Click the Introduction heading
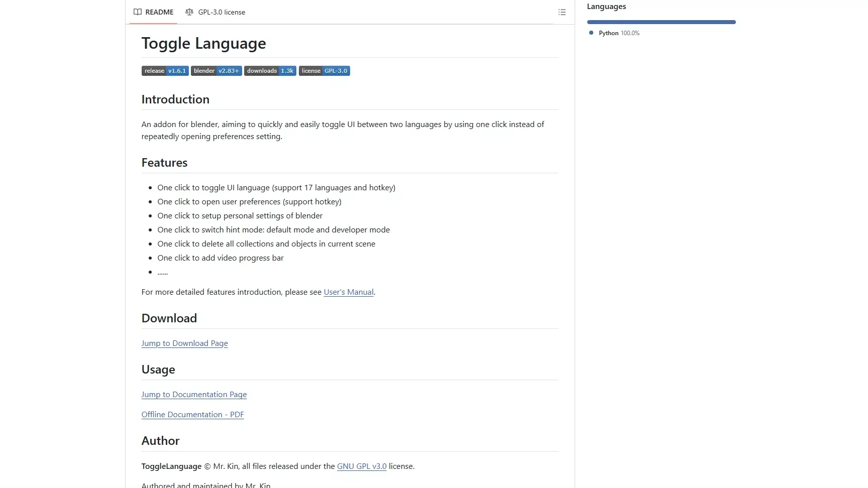The height and width of the screenshot is (488, 868). tap(175, 99)
